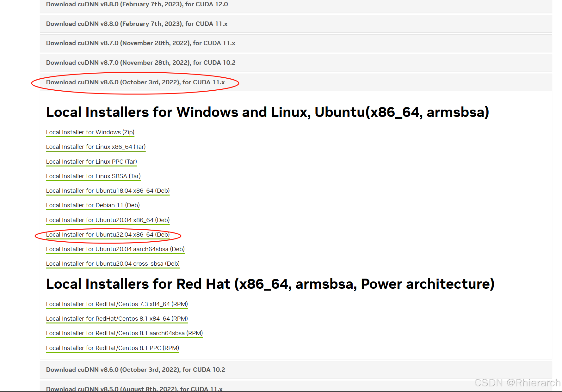The image size is (562, 392).
Task: Expand cuDNN v8.7.0 for CUDA 10.2 section
Action: click(x=296, y=63)
